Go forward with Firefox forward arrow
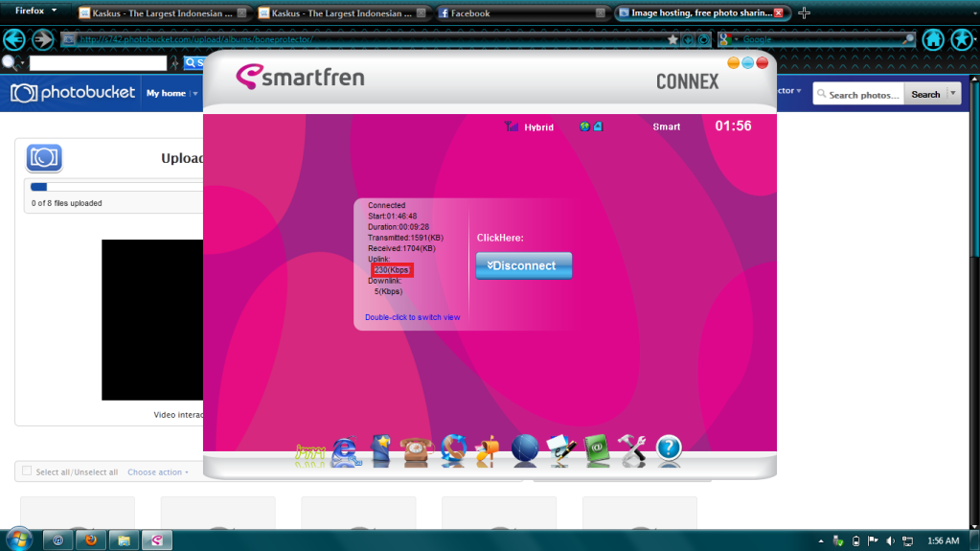The image size is (980, 551). pos(42,39)
